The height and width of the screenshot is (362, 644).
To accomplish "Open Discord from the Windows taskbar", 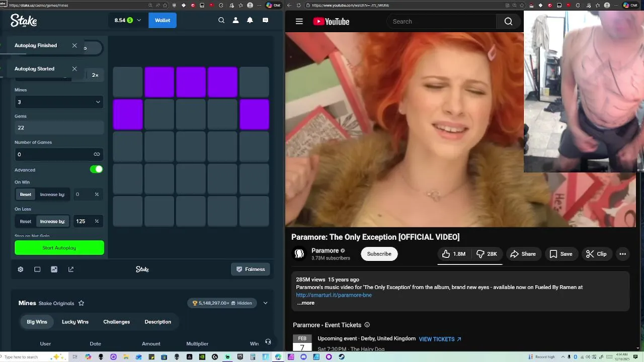I will click(x=303, y=357).
